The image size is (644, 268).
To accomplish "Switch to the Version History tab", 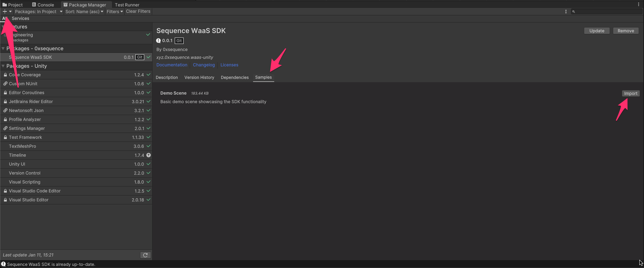I will (199, 78).
